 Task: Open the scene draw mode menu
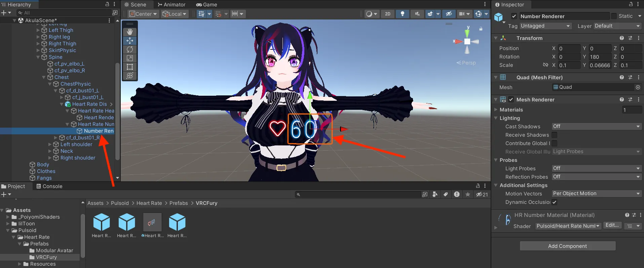point(372,14)
